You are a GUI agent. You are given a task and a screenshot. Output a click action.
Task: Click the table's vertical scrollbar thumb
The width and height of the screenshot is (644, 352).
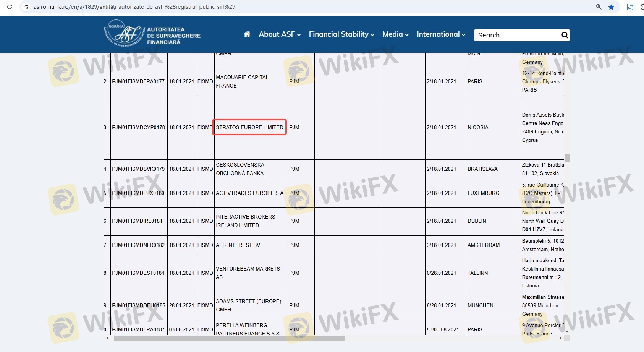567,157
